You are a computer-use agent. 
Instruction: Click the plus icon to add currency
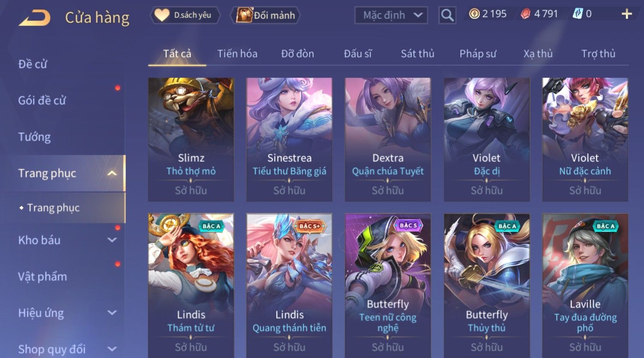(x=626, y=14)
